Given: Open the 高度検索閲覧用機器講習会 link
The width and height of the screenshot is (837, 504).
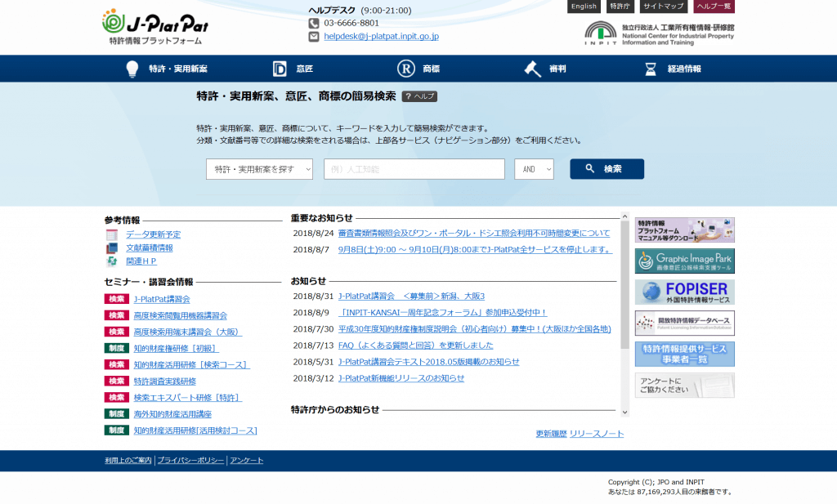Looking at the screenshot, I should point(181,316).
